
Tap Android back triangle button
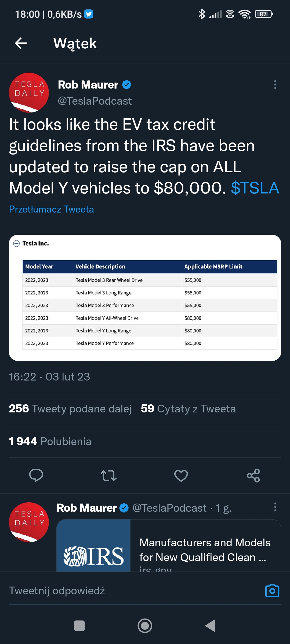pos(211,626)
